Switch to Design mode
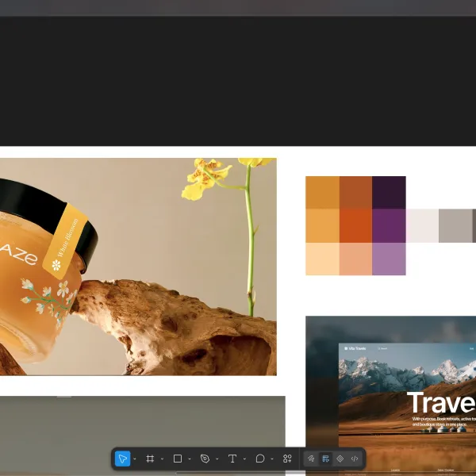Screen dimensions: 476x476 [x=325, y=459]
